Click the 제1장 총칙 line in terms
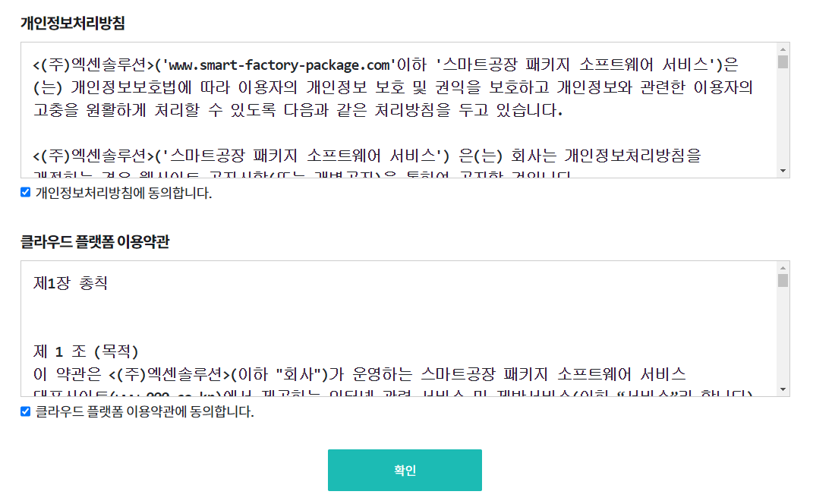The image size is (813, 504). tap(71, 283)
